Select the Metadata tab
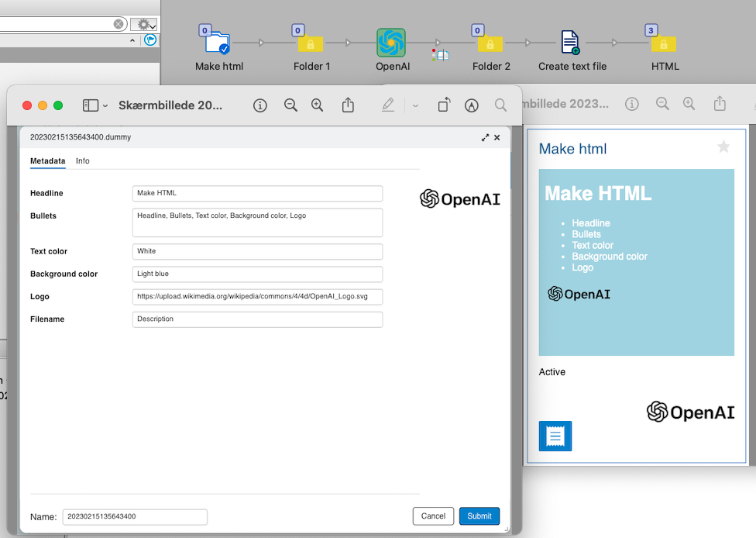The height and width of the screenshot is (538, 756). [x=47, y=161]
